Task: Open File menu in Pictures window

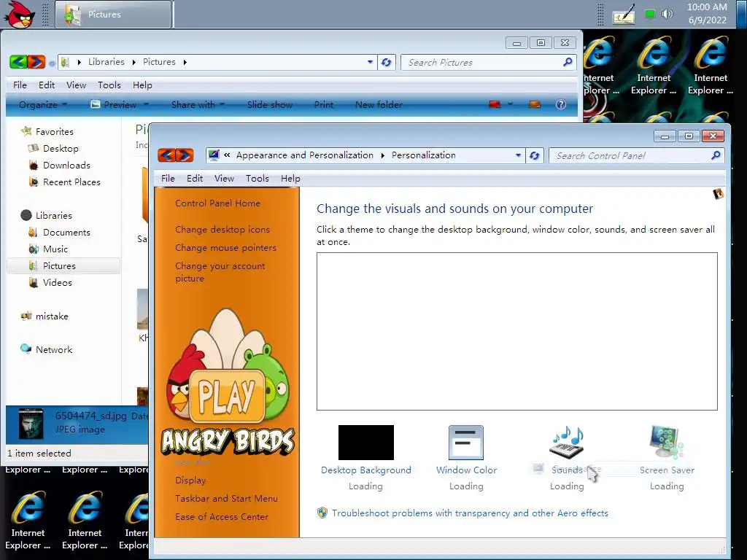Action: tap(20, 85)
